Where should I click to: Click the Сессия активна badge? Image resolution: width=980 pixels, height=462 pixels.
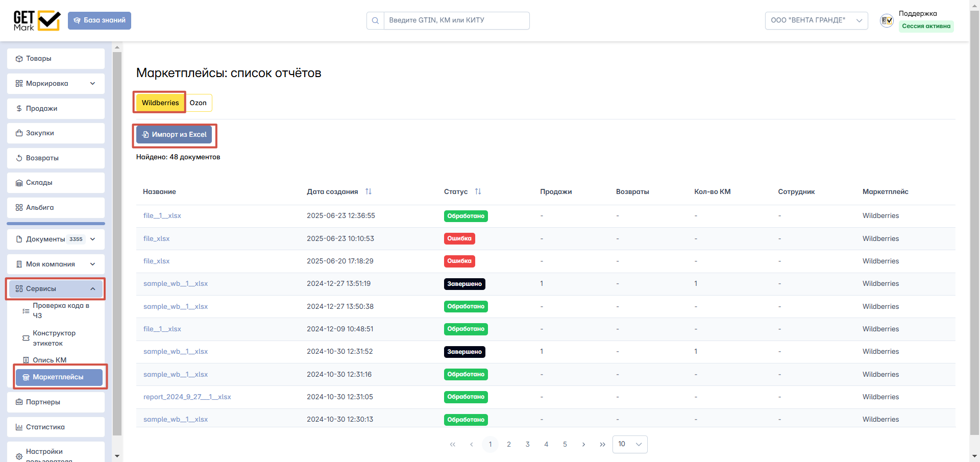(926, 26)
